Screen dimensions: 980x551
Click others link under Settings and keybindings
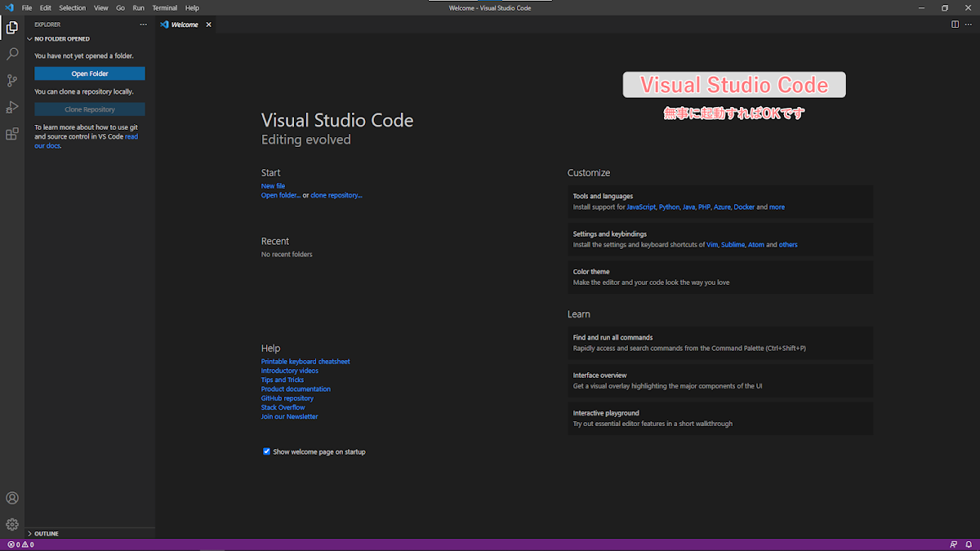tap(788, 245)
